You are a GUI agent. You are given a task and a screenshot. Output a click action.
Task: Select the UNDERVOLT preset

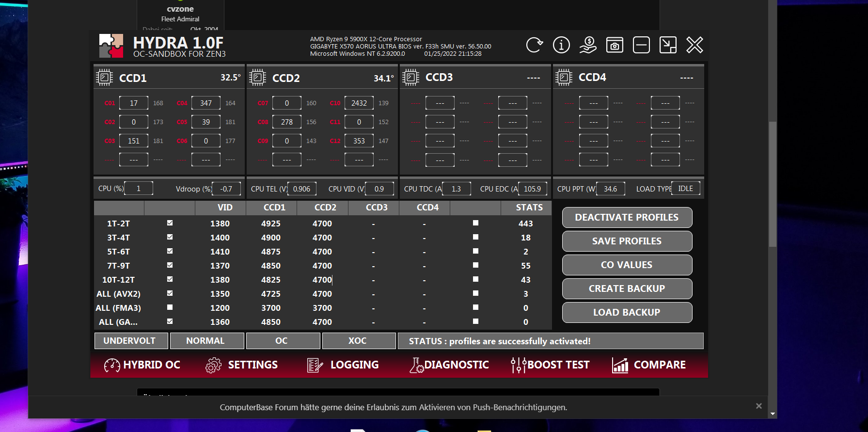(x=131, y=341)
